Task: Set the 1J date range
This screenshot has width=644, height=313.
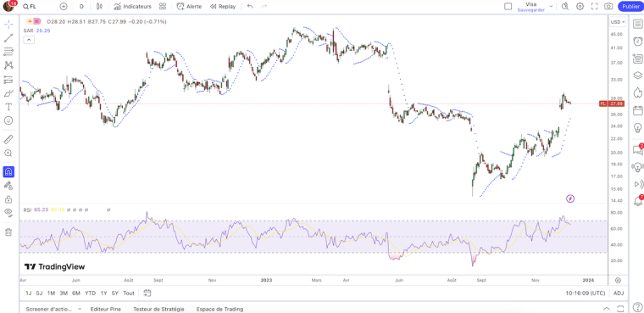Action: point(28,293)
